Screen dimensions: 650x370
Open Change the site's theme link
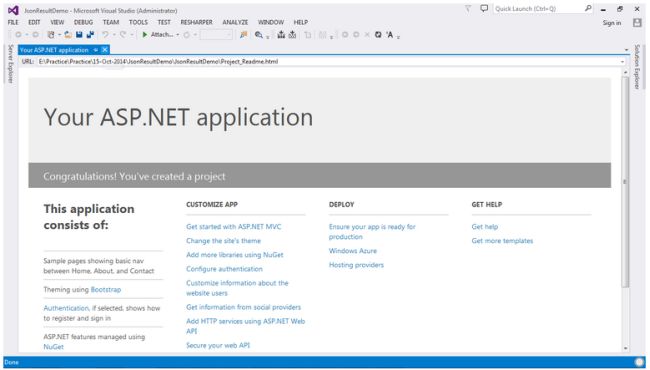click(223, 241)
